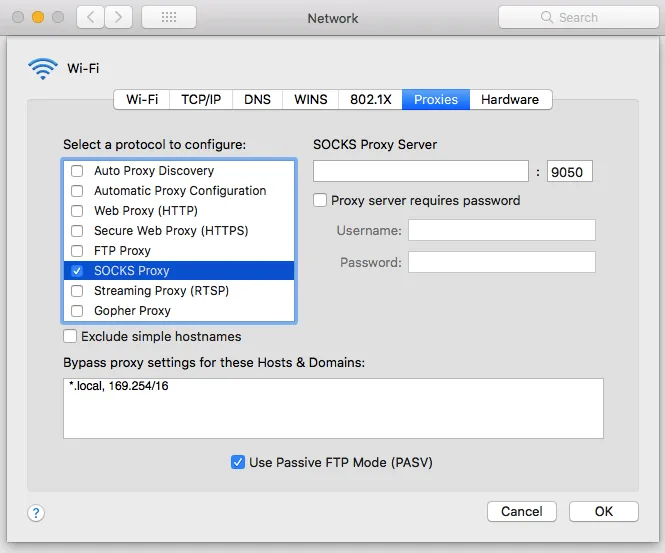Image resolution: width=665 pixels, height=553 pixels.
Task: Check Exclude simple hostnames
Action: [70, 336]
